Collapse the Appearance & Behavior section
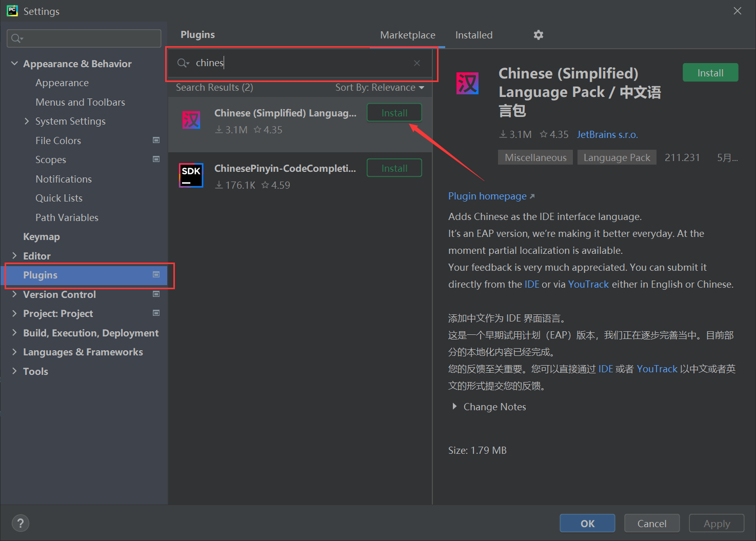This screenshot has width=756, height=541. point(14,63)
